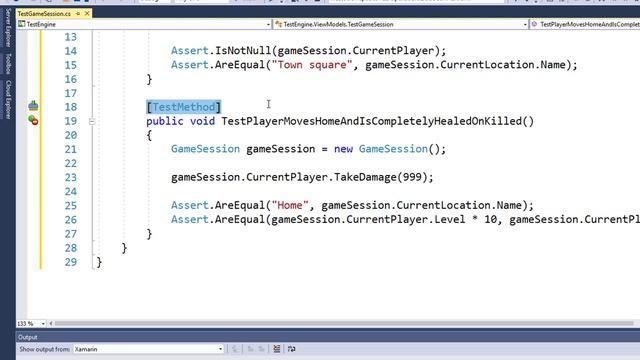
Task: Click the GameSession type name on line 21
Action: [205, 149]
